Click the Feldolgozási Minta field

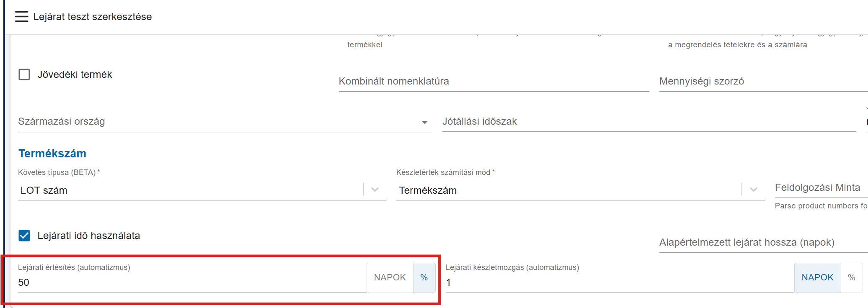pos(820,187)
